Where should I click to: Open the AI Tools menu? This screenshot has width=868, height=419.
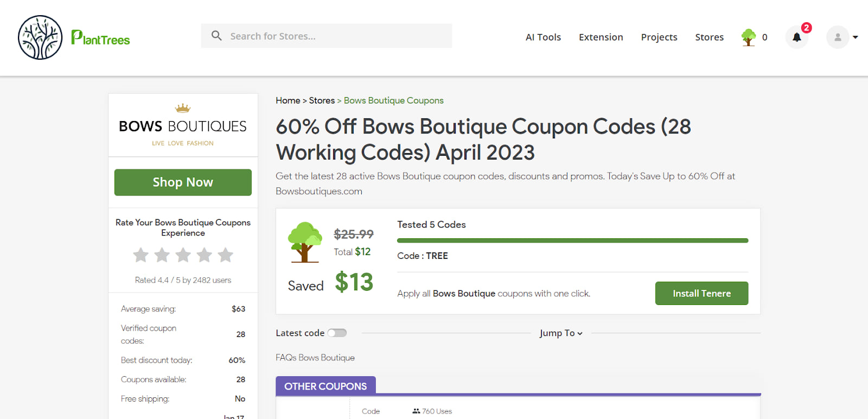(x=543, y=37)
